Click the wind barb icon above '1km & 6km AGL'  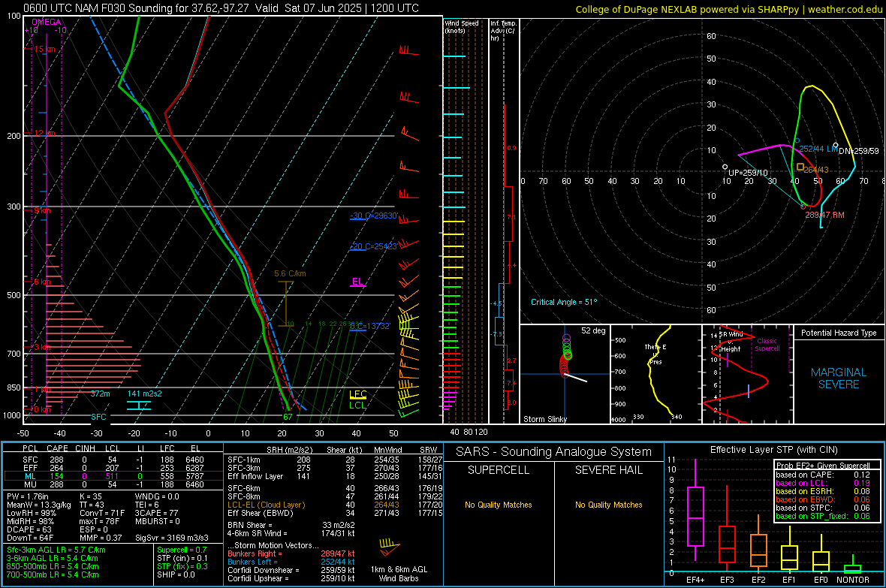tap(389, 547)
